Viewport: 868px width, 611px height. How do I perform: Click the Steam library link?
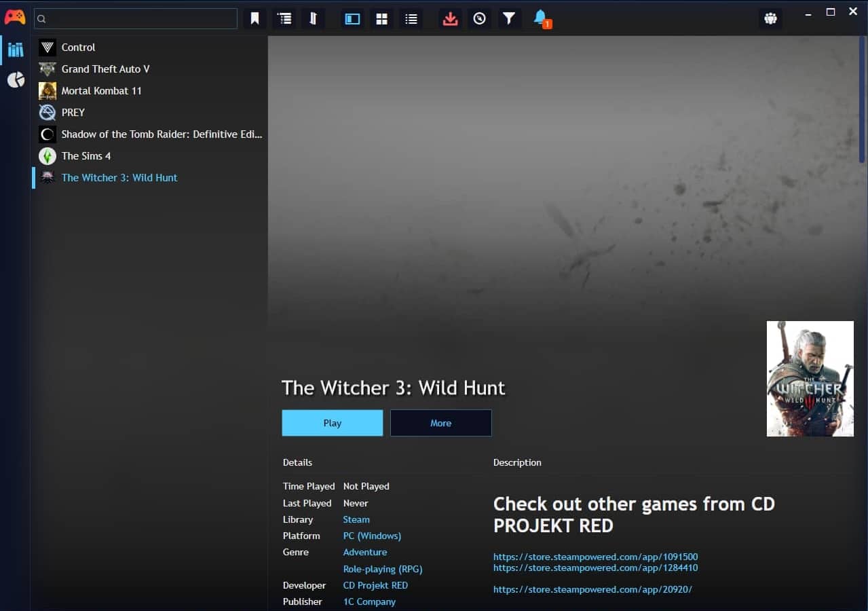coord(356,519)
